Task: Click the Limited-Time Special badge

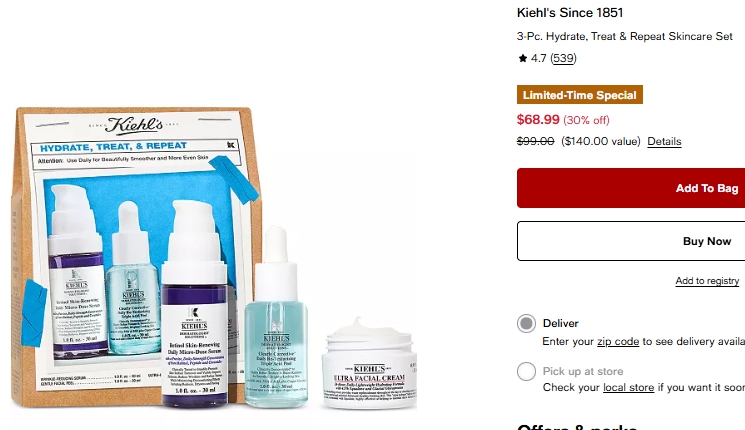Action: click(580, 95)
